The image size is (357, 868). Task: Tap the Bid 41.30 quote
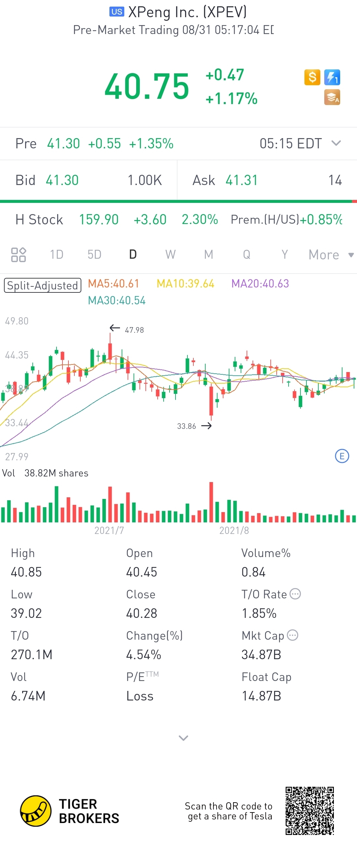[88, 180]
